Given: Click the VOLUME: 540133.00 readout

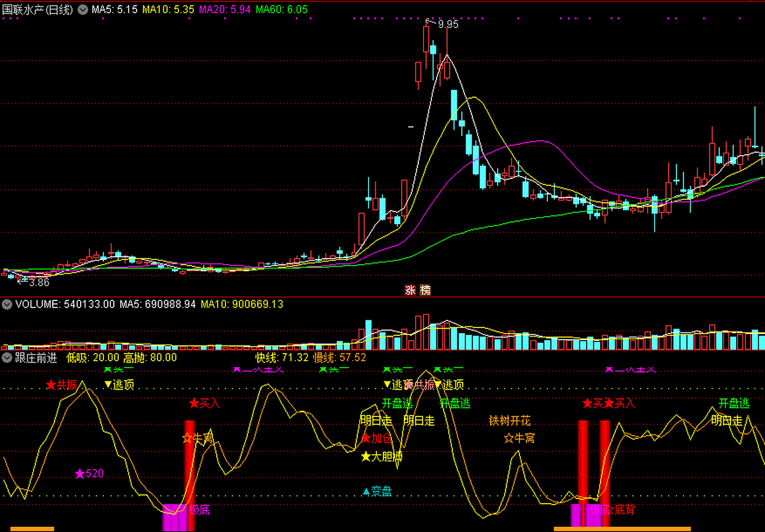Looking at the screenshot, I should click(x=65, y=304).
